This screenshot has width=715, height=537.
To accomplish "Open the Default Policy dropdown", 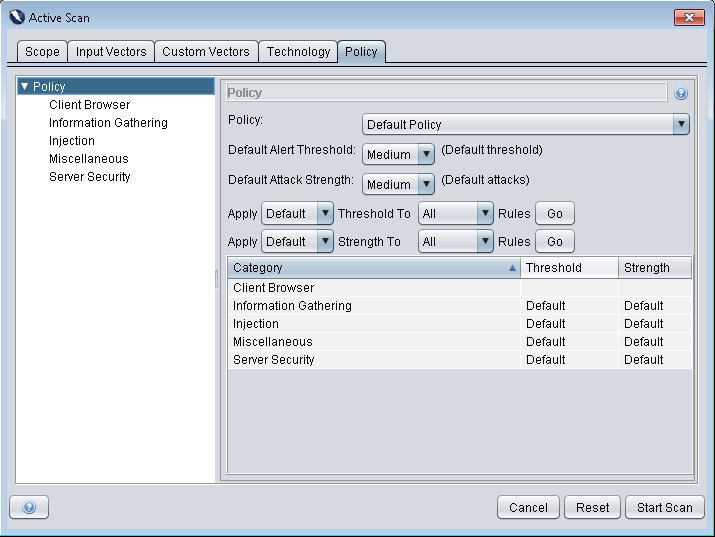I will pos(525,124).
